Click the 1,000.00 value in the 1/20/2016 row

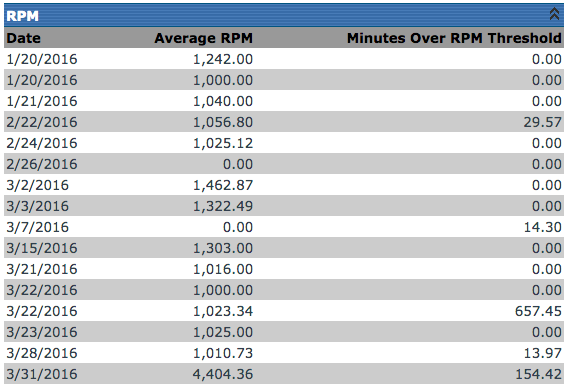223,80
